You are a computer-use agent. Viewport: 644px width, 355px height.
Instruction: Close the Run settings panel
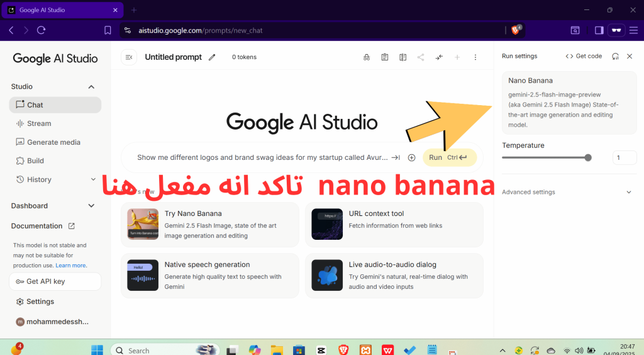(630, 56)
